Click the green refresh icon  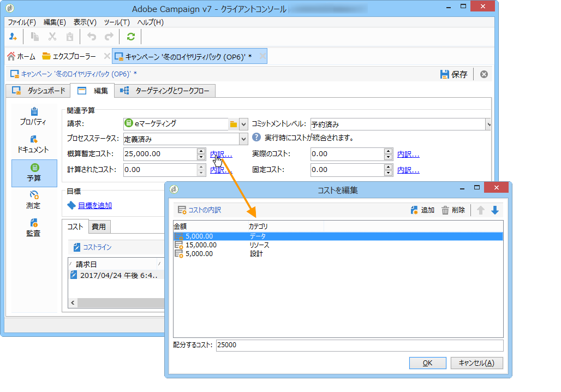click(x=131, y=37)
